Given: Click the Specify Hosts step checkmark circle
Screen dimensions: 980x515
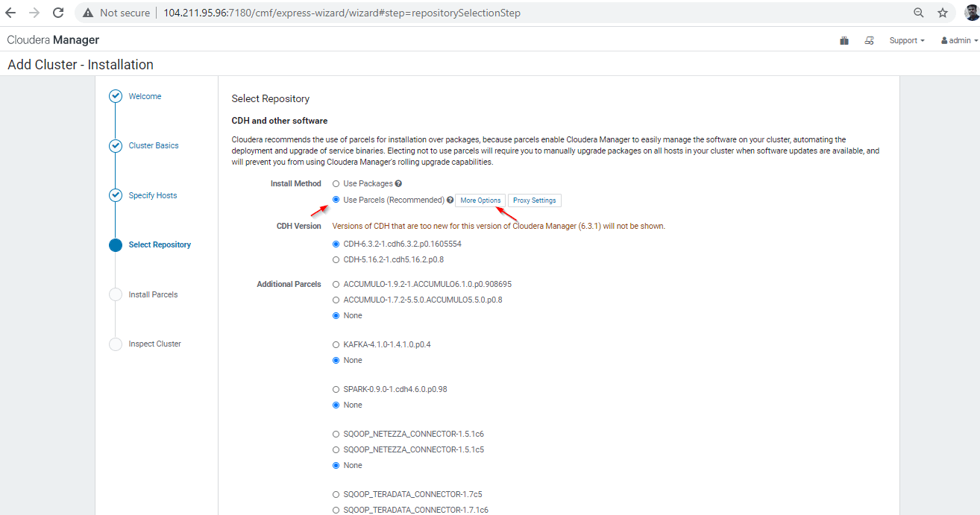Looking at the screenshot, I should 115,195.
